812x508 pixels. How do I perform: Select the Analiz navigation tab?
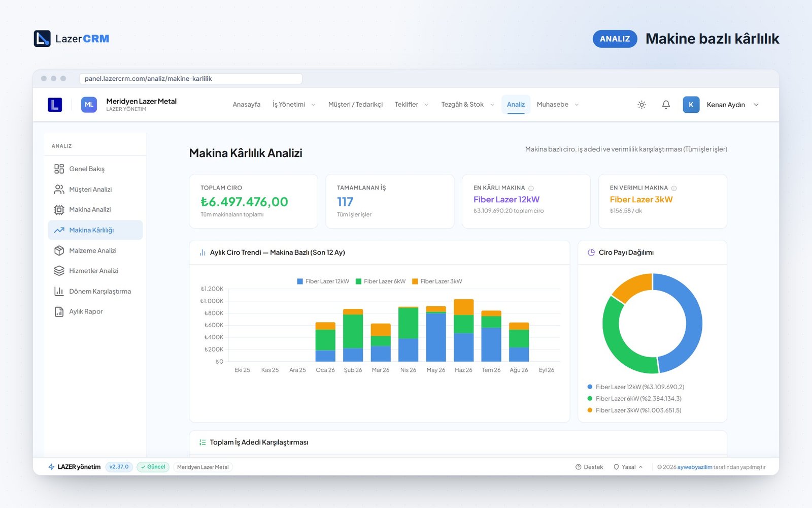coord(516,105)
